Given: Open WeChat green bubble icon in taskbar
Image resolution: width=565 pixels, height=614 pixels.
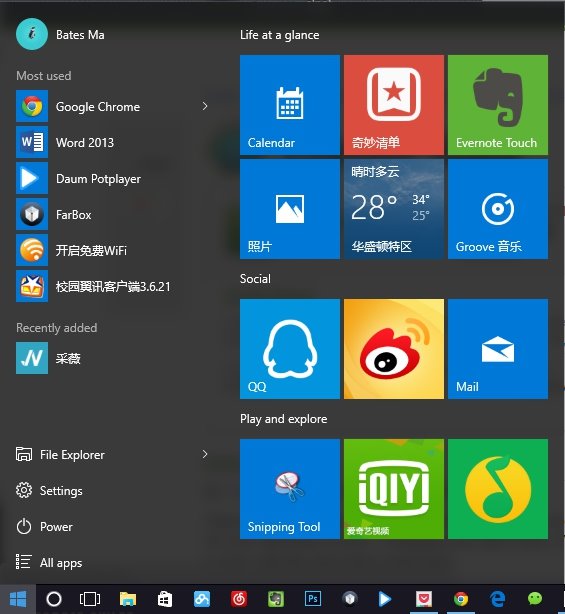Looking at the screenshot, I should coord(535,599).
